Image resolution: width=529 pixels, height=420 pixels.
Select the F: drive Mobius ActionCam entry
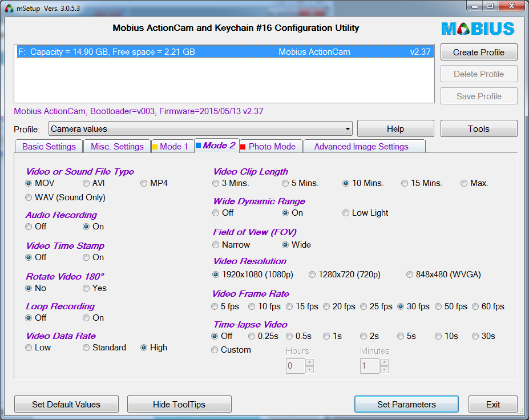[x=225, y=52]
